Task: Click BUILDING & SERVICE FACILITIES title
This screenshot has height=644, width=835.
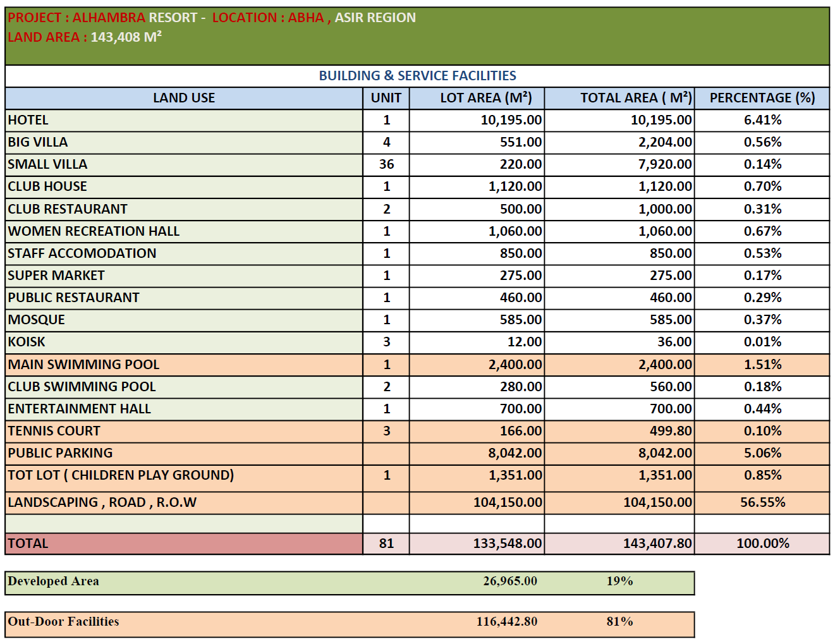Action: coord(417,76)
